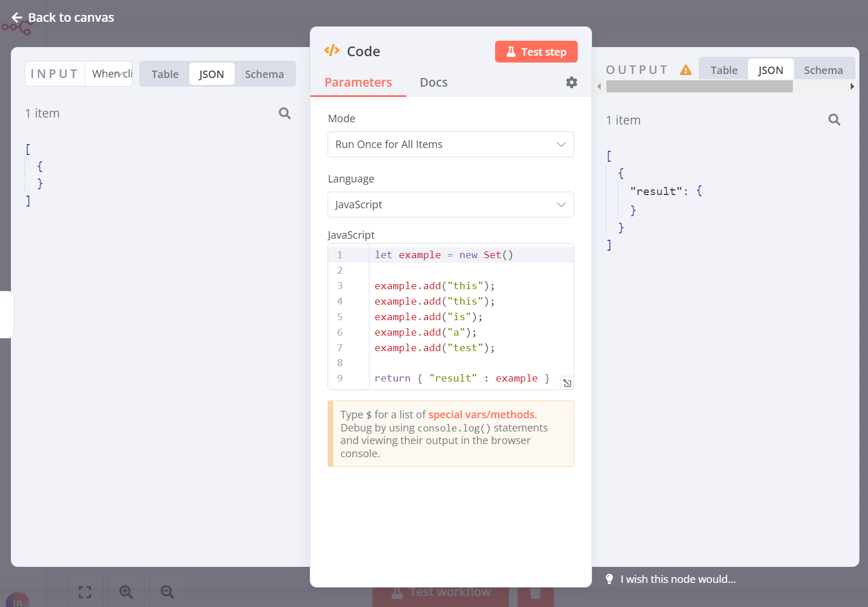Open node settings gear icon
This screenshot has width=868, height=607.
coord(571,82)
